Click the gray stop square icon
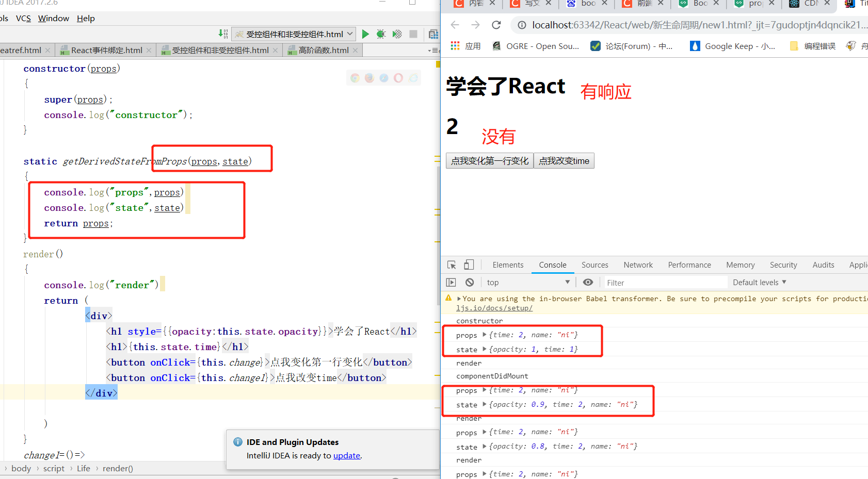The height and width of the screenshot is (479, 868). click(413, 34)
